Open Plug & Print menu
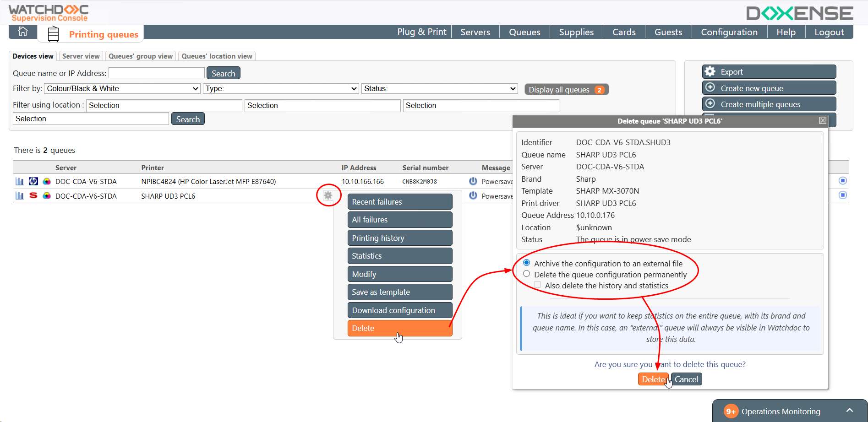The width and height of the screenshot is (868, 422). 421,32
